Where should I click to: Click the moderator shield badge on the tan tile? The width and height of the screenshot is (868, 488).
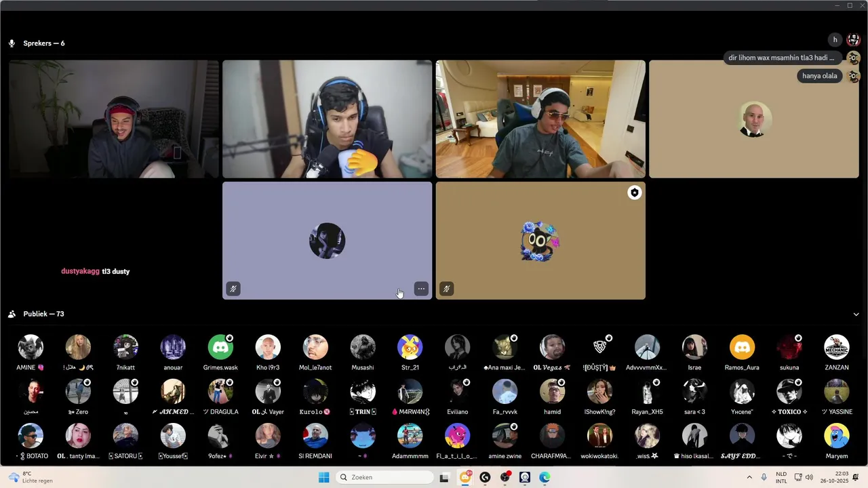coord(634,192)
